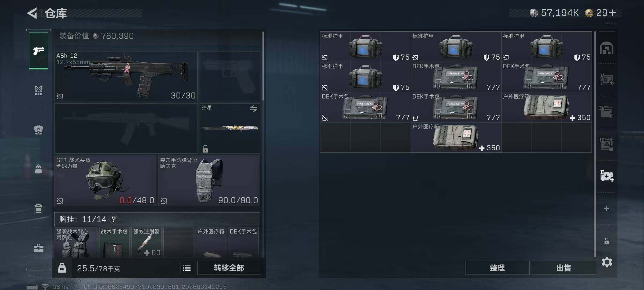Show chest rig help question mark
The height and width of the screenshot is (290, 644).
pyautogui.click(x=114, y=219)
